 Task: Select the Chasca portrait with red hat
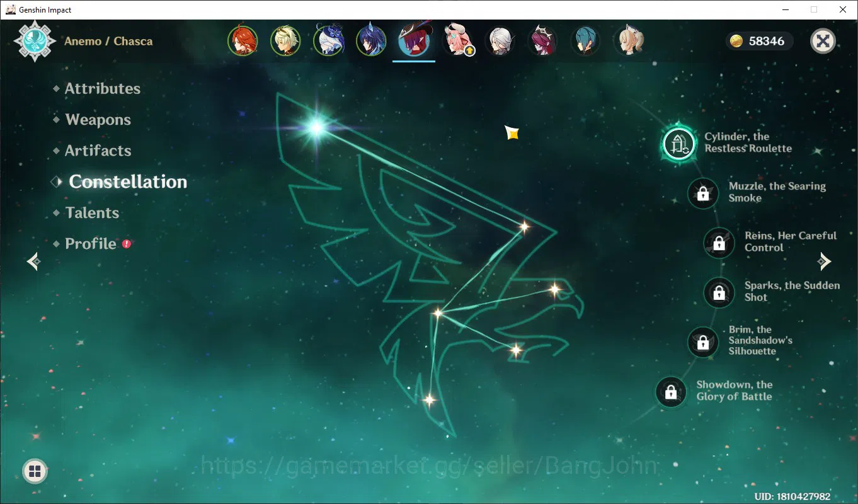pyautogui.click(x=414, y=41)
